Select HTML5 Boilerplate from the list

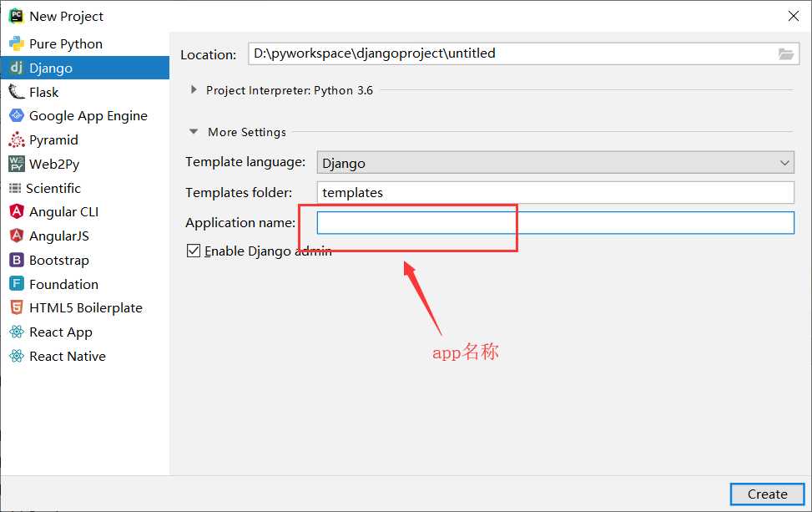click(x=85, y=308)
